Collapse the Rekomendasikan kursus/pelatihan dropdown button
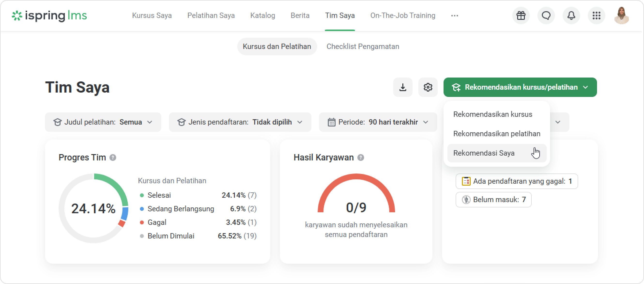This screenshot has width=644, height=284. [x=520, y=87]
